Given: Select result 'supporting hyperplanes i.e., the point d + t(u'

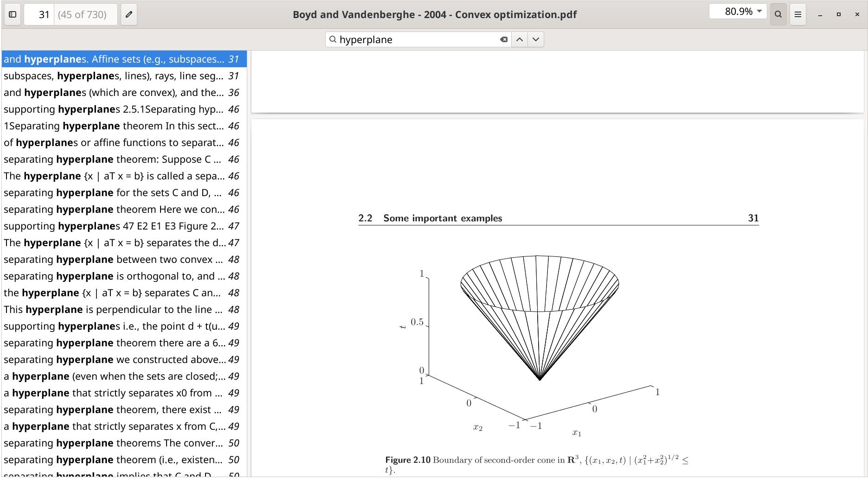Looking at the screenshot, I should [124, 326].
